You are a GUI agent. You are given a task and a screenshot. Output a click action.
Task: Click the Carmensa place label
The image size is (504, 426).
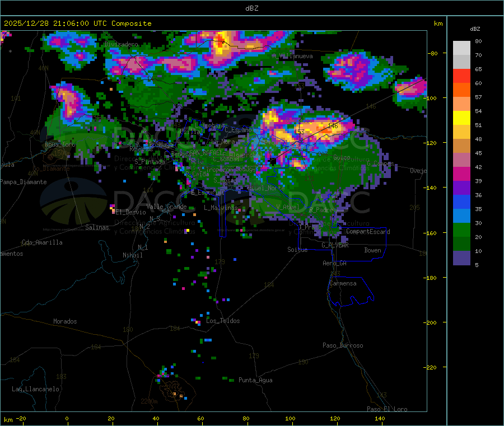click(x=343, y=283)
